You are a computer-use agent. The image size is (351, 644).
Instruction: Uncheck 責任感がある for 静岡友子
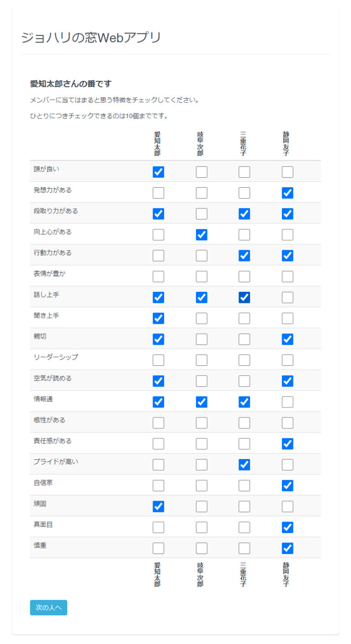(x=287, y=443)
